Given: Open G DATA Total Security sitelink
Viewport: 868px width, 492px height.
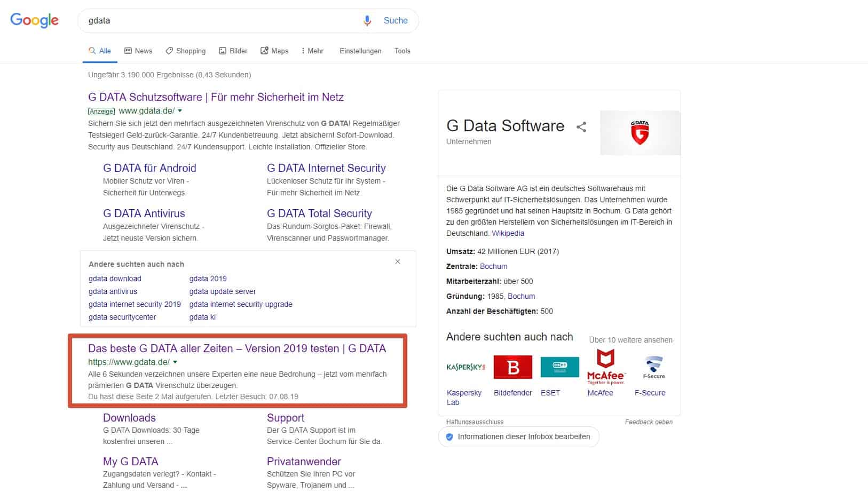Looking at the screenshot, I should [x=319, y=213].
